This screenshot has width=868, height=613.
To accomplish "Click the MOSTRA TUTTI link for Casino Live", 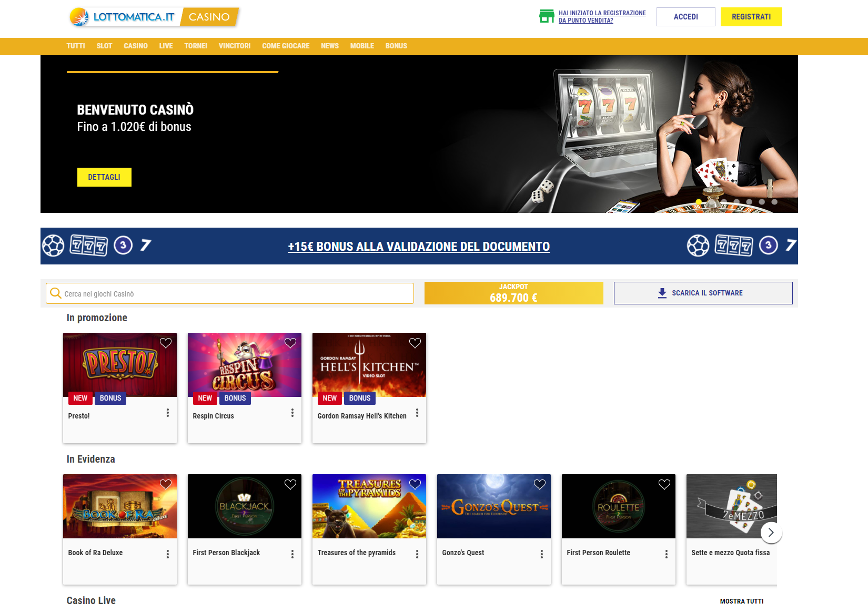I will [x=742, y=601].
